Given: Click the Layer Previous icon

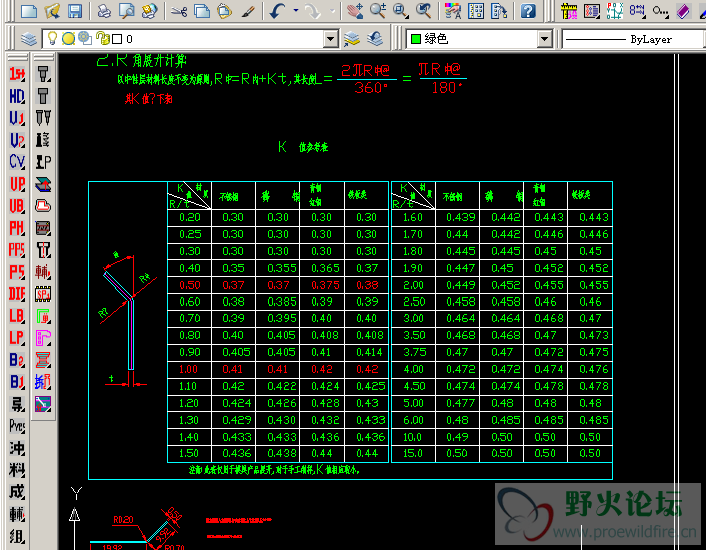Looking at the screenshot, I should [375, 39].
